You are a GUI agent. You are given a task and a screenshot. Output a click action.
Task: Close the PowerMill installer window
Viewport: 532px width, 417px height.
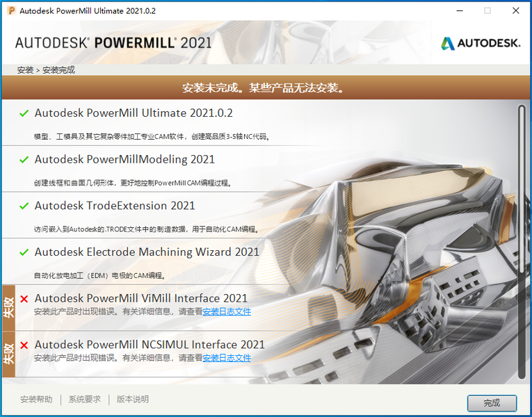pos(516,10)
